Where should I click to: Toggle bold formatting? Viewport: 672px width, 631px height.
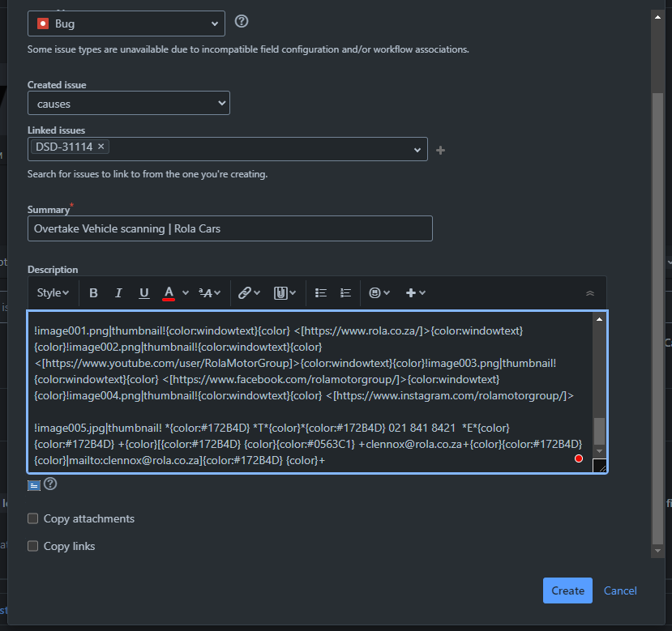click(x=93, y=292)
